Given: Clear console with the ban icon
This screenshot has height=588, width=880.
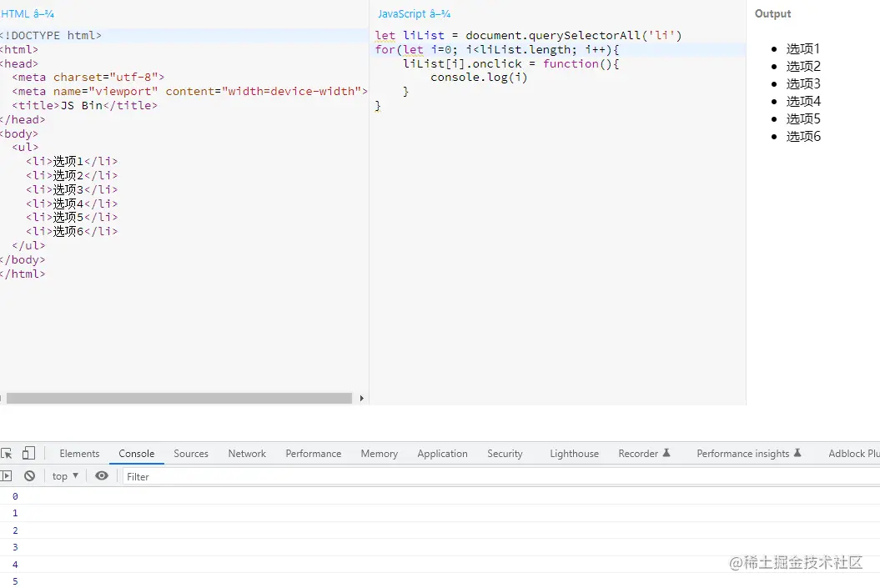Looking at the screenshot, I should pyautogui.click(x=30, y=475).
